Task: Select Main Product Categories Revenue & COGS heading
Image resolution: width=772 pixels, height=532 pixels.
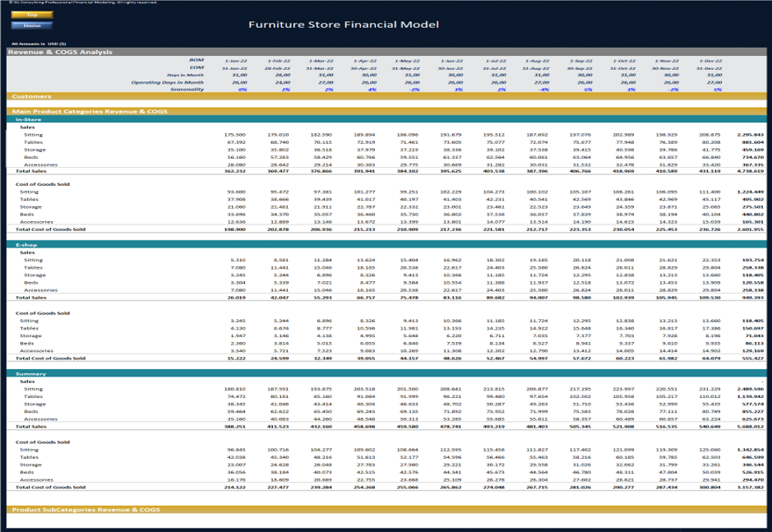Action: click(90, 111)
